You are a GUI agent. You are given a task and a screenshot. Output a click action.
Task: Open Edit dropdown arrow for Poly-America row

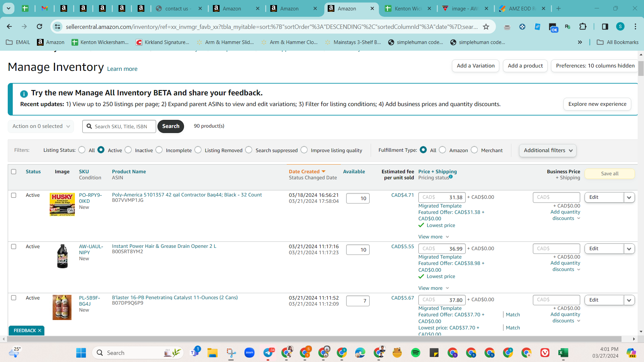[x=629, y=197]
